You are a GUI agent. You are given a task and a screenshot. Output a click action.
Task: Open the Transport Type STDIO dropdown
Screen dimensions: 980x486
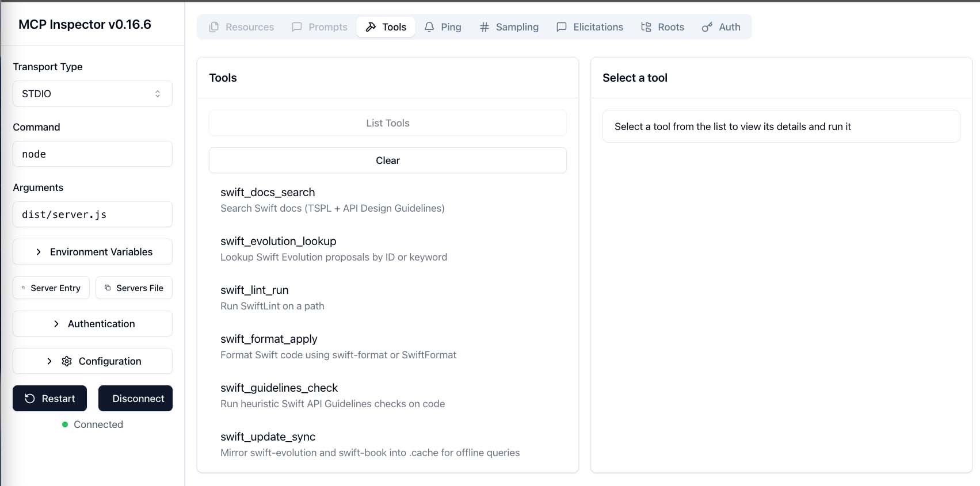92,94
